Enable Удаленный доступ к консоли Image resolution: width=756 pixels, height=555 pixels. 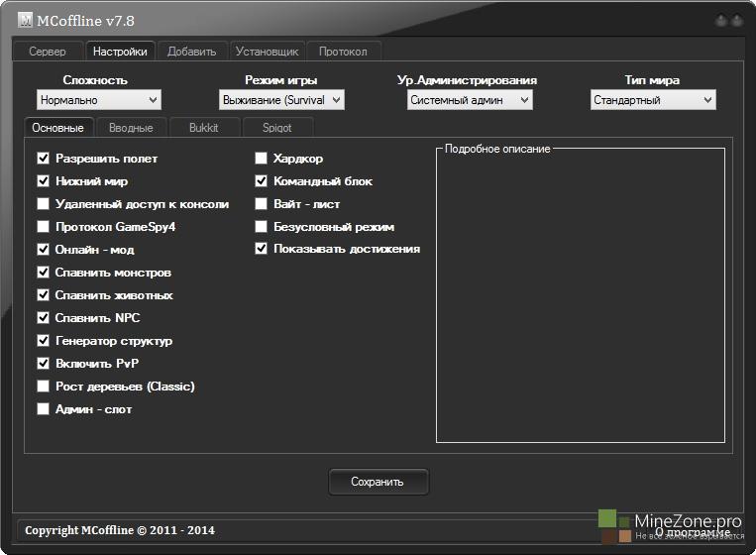click(44, 204)
